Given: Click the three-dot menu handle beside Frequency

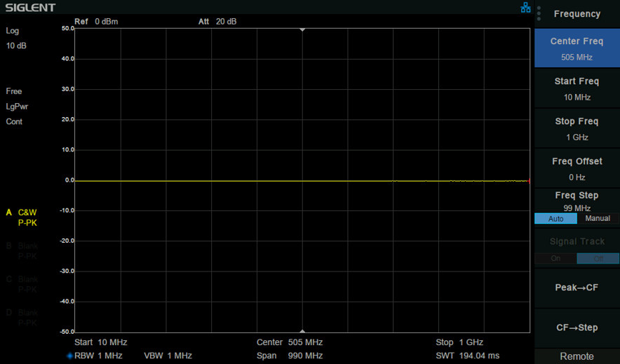Looking at the screenshot, I should [539, 13].
